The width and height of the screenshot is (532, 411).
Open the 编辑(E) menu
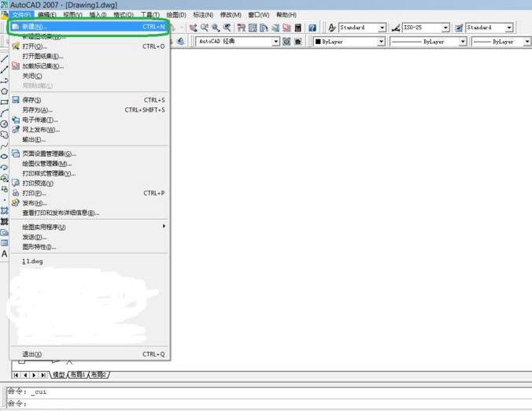46,15
